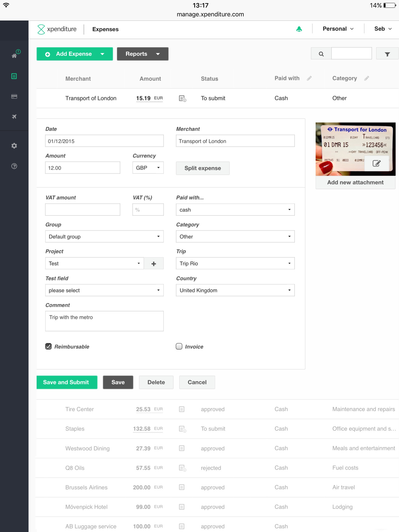Open the Paid with cash dropdown
Viewport: 399px width, 532px height.
(235, 210)
